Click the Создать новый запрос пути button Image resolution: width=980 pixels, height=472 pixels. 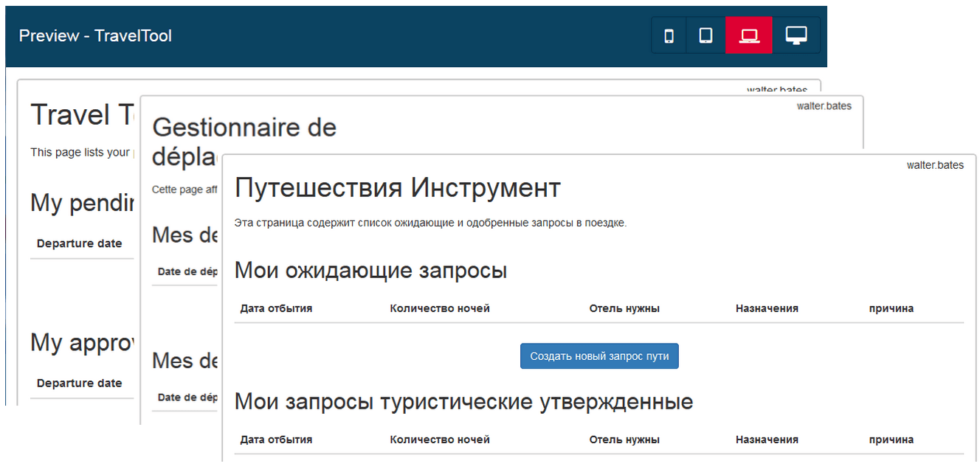pos(599,355)
